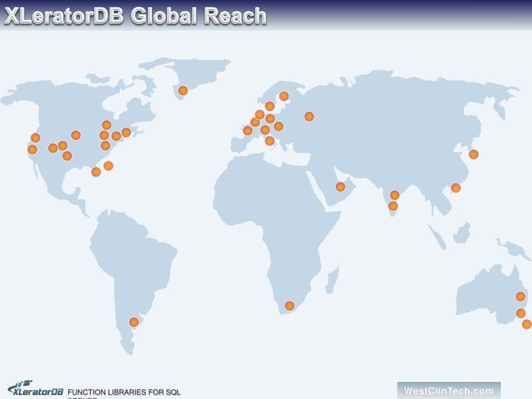Click the lone orange marker in Russia

[309, 117]
